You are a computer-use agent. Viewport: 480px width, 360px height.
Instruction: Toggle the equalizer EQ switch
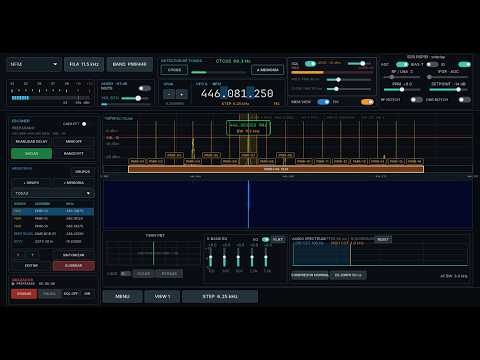coord(265,240)
